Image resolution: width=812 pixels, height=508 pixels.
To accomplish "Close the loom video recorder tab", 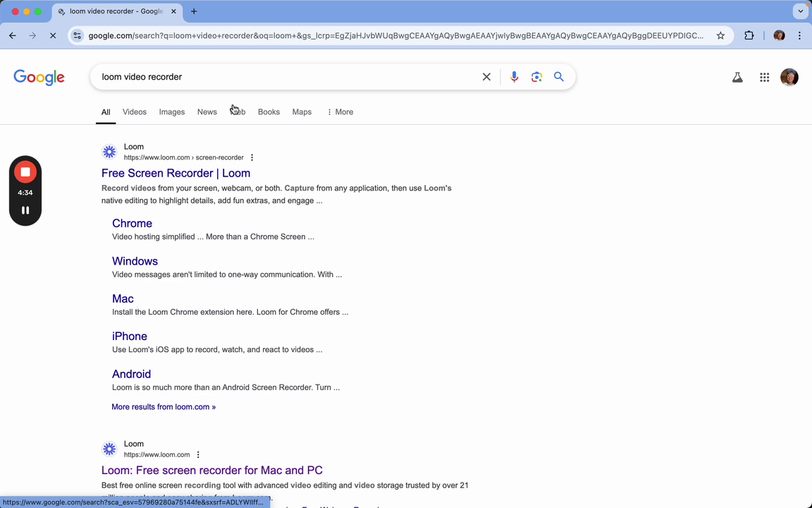I will pyautogui.click(x=173, y=11).
